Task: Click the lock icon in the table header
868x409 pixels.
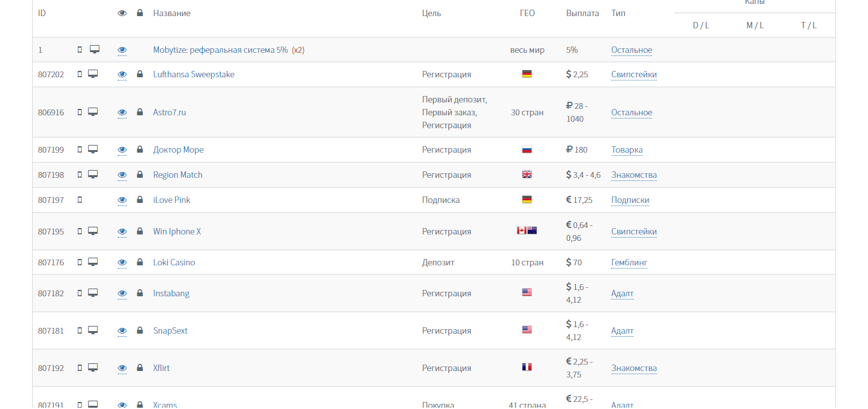Action: [140, 13]
